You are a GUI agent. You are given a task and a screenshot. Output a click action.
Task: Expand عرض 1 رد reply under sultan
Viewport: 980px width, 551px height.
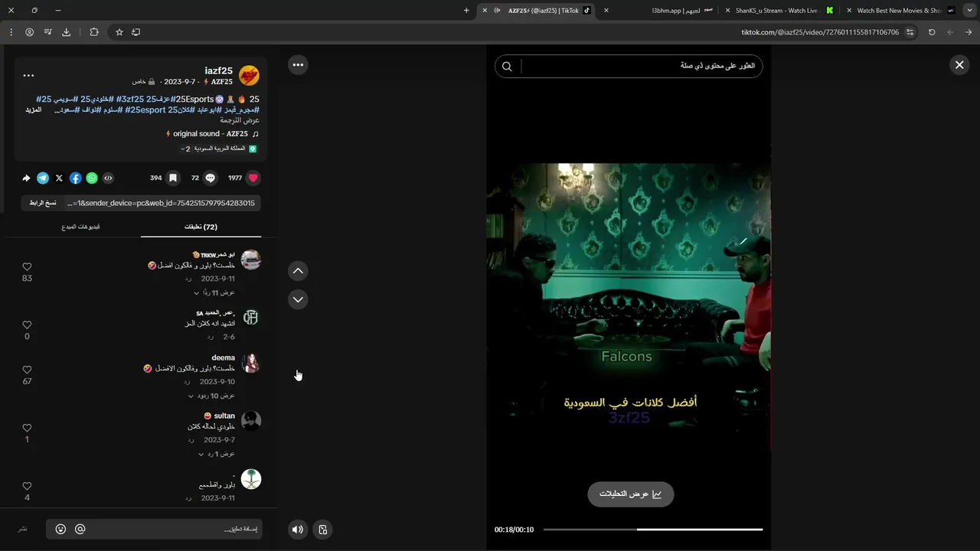(x=217, y=454)
